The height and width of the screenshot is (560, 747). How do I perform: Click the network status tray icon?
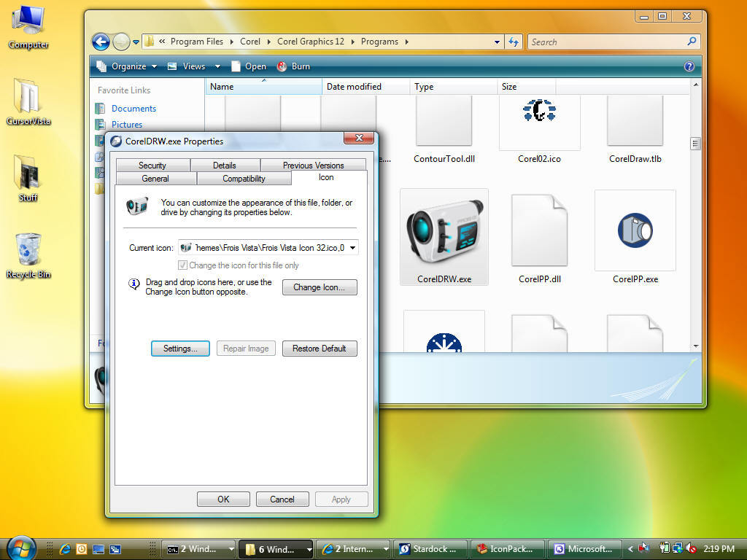coord(678,548)
